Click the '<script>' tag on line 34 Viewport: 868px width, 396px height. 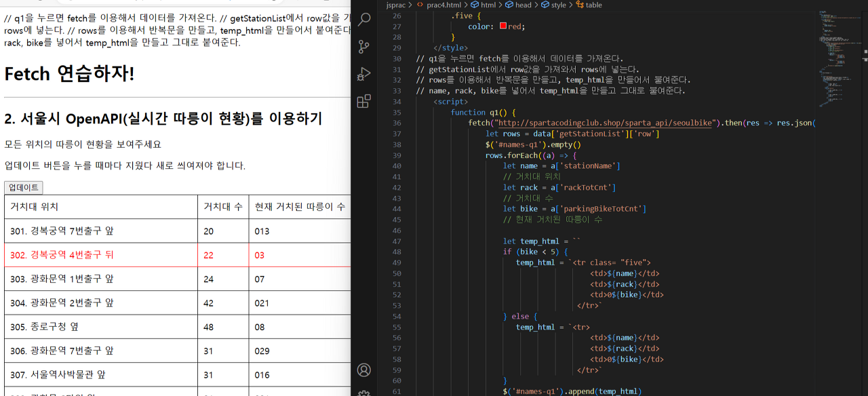click(450, 102)
